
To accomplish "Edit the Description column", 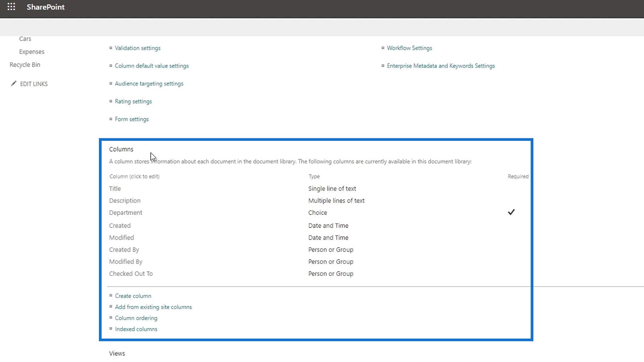I will 125,200.
